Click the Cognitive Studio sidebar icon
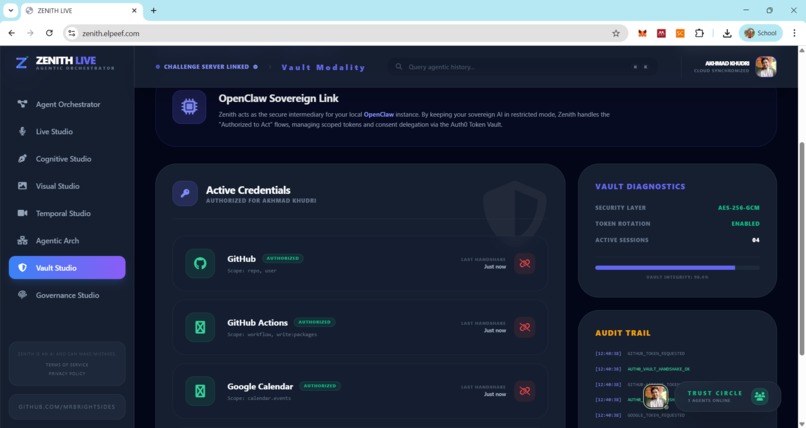806x428 pixels. 22,158
